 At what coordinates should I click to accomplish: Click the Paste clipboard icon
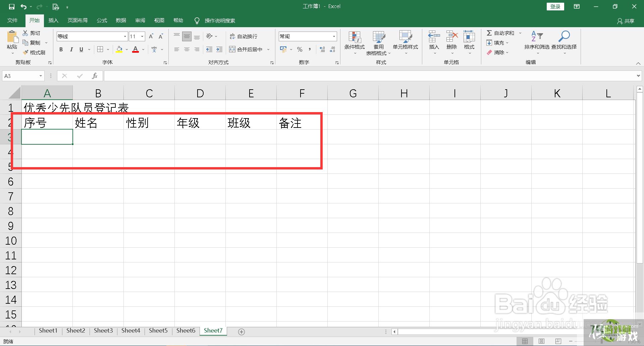point(12,37)
